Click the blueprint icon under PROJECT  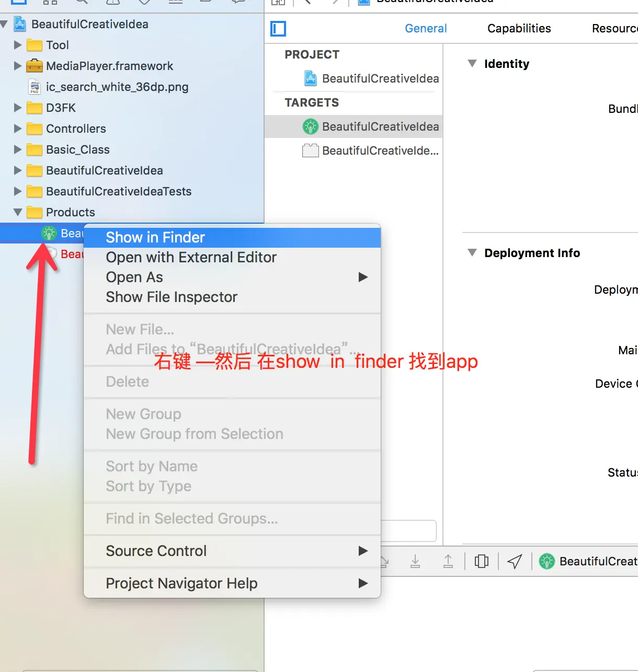point(311,78)
